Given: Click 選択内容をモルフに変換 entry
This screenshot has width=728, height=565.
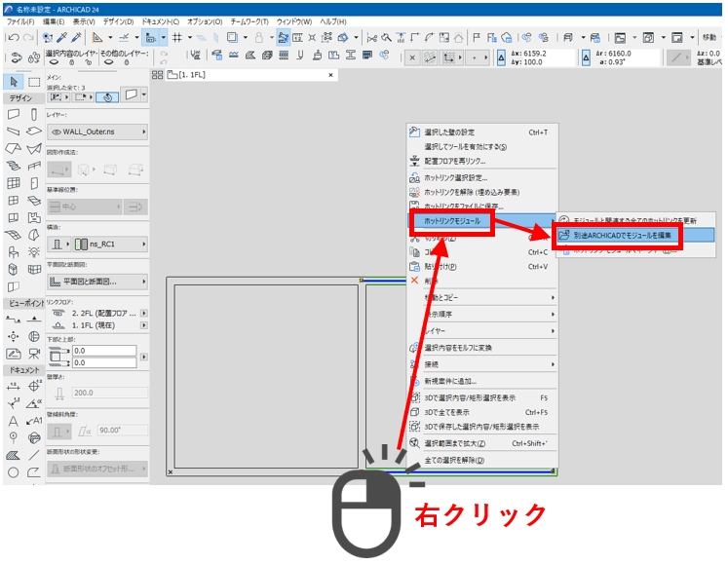Looking at the screenshot, I should (482, 348).
